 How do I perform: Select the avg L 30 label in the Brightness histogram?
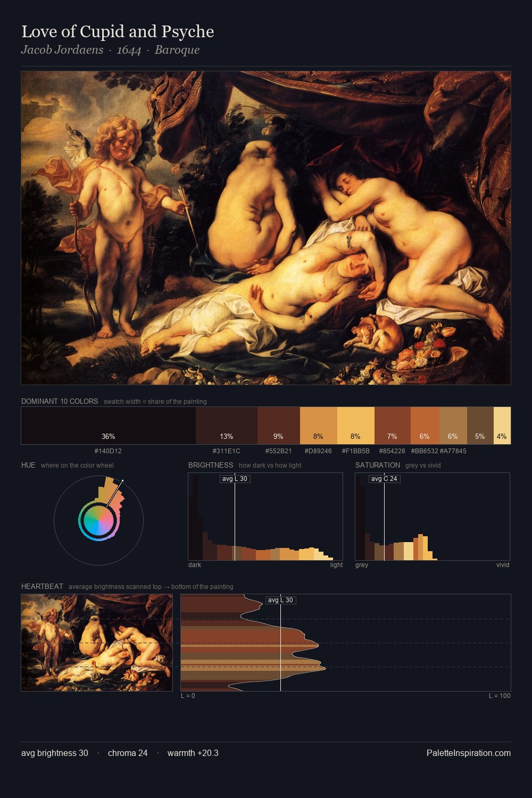235,479
